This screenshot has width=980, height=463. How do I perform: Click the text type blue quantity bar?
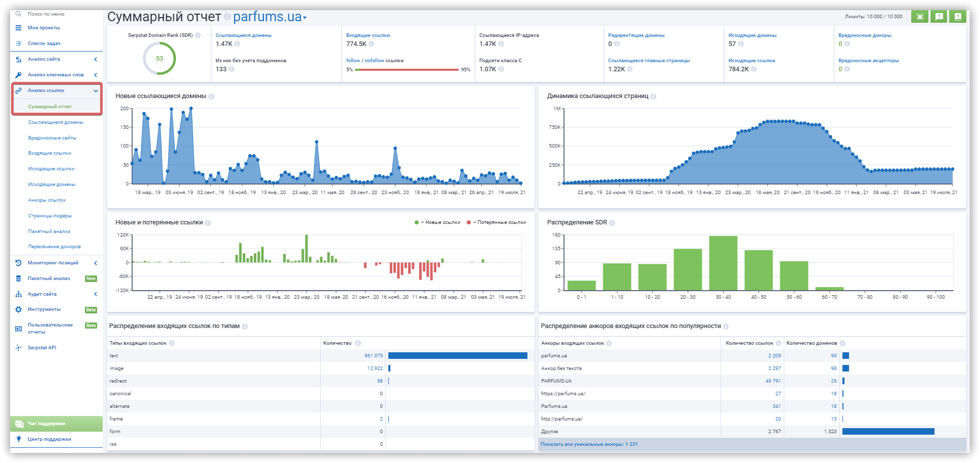458,356
